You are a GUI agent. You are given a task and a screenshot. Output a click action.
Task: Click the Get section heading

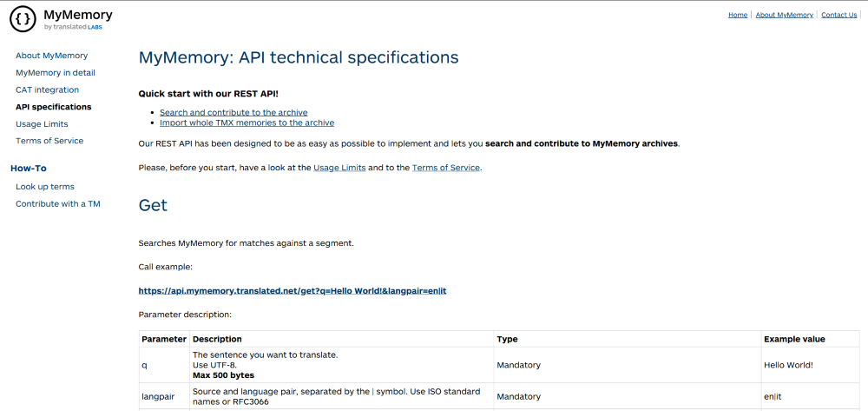[153, 205]
